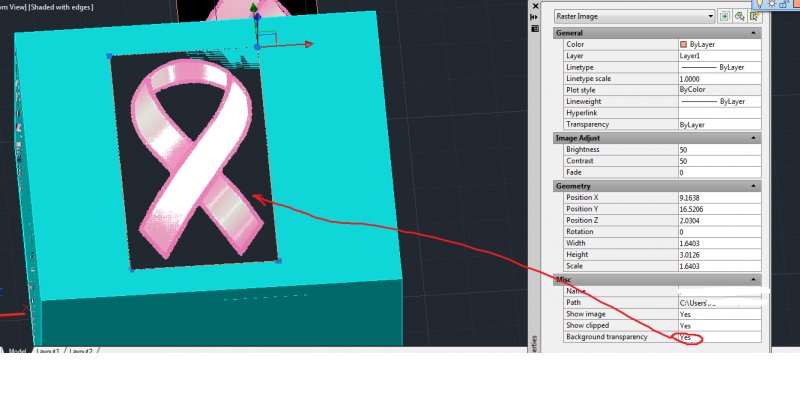Click the Transparency ByLayer value
The width and height of the screenshot is (800, 410).
tap(719, 124)
